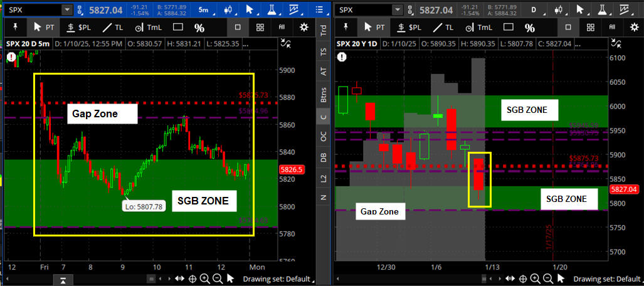This screenshot has height=286, width=644.
Task: Toggle the All button in left chart toolbar
Action: (x=282, y=28)
